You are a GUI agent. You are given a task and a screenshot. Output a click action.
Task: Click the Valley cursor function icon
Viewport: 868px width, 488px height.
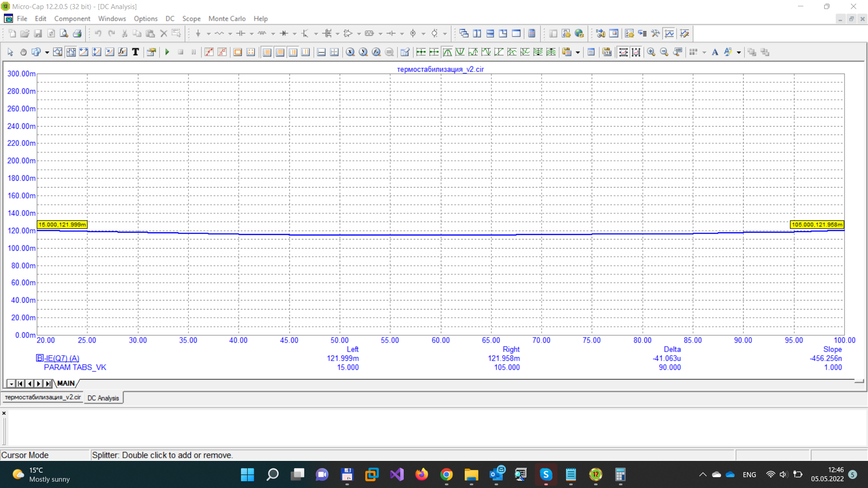click(460, 52)
